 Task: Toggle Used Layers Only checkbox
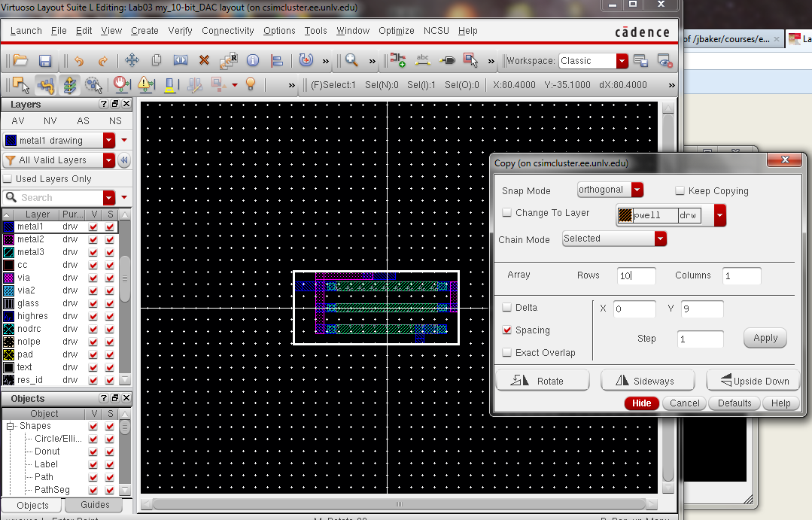click(x=8, y=179)
